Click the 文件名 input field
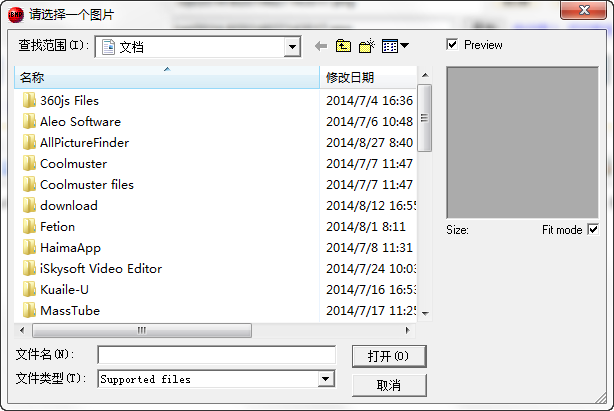 [217, 355]
